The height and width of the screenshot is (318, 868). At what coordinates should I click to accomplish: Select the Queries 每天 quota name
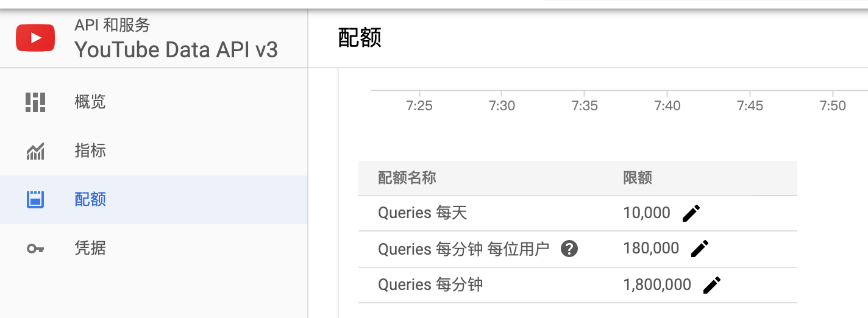(x=422, y=213)
